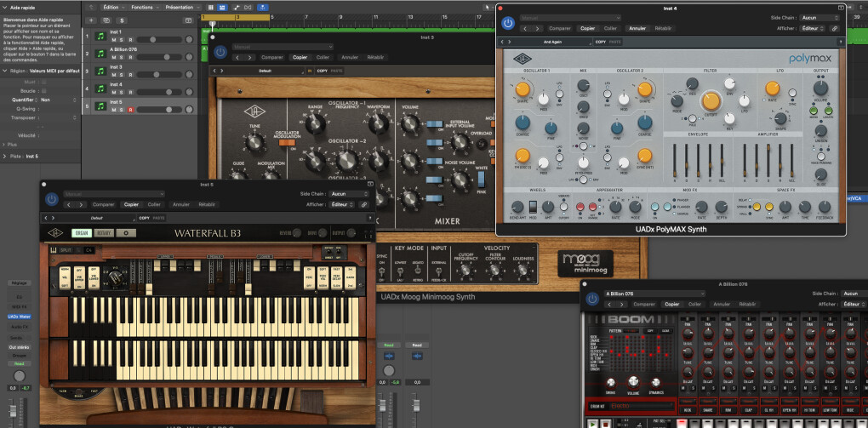Toggle the PolyMAX plugin power button
868x428 pixels.
coord(508,23)
